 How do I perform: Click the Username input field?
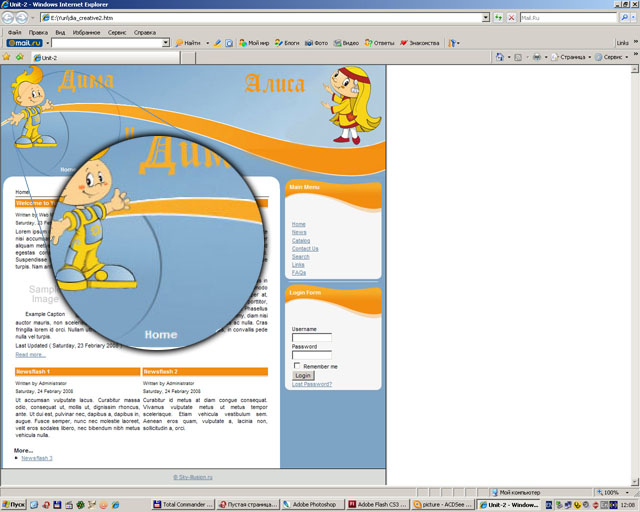[312, 337]
